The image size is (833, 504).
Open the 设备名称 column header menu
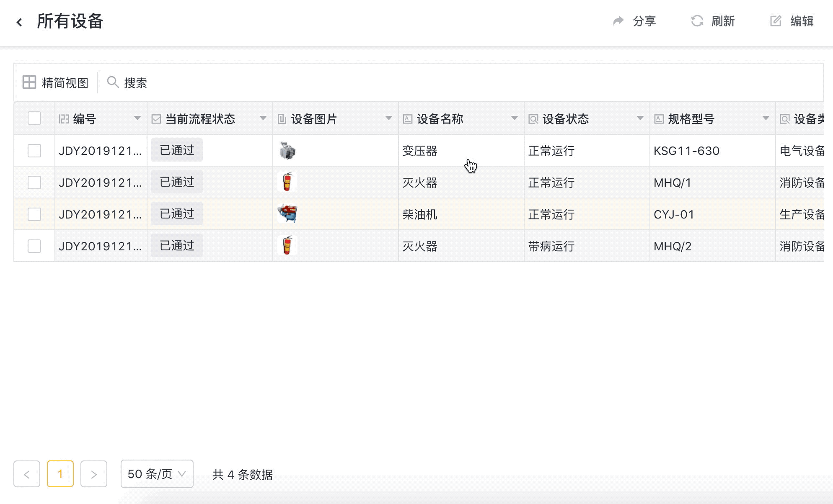click(x=514, y=118)
